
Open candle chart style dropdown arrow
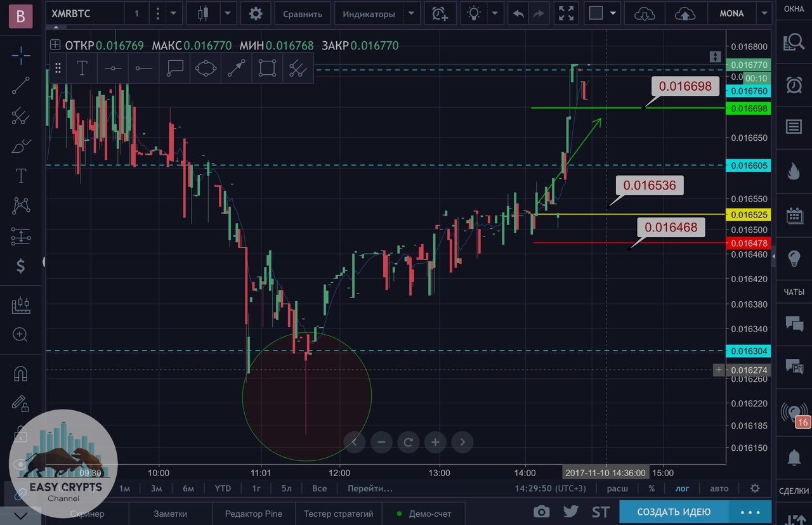click(228, 13)
